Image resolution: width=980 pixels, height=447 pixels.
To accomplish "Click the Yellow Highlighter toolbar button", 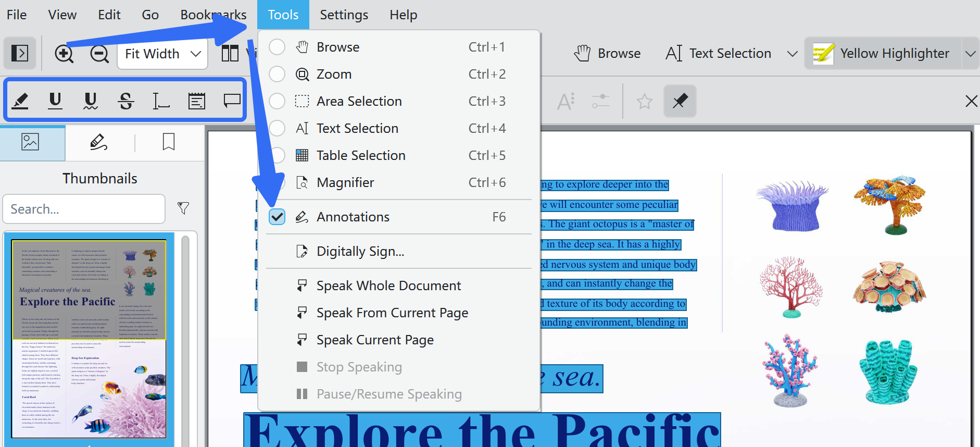I will (x=882, y=53).
